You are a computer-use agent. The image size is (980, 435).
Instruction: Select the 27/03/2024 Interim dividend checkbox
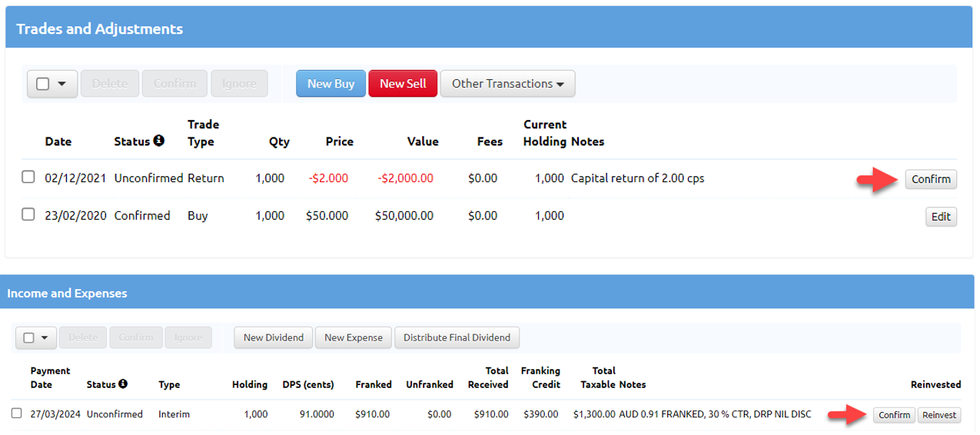click(x=17, y=413)
